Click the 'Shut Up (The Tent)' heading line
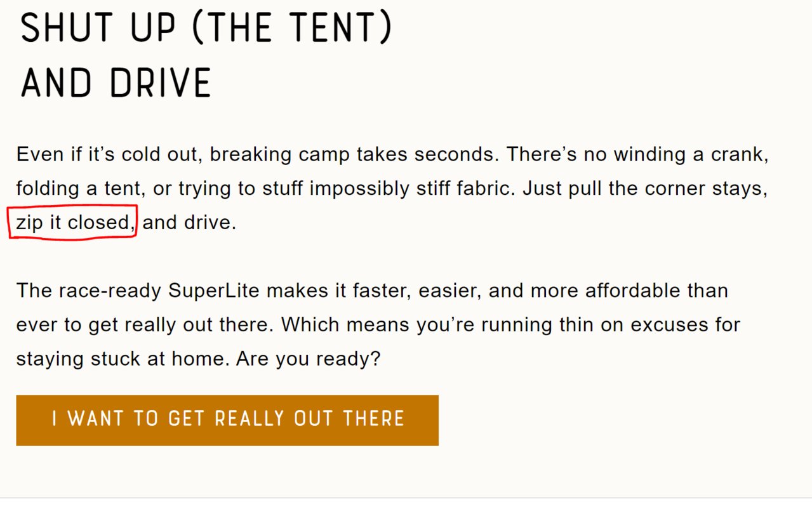This screenshot has width=812, height=523. click(x=207, y=27)
